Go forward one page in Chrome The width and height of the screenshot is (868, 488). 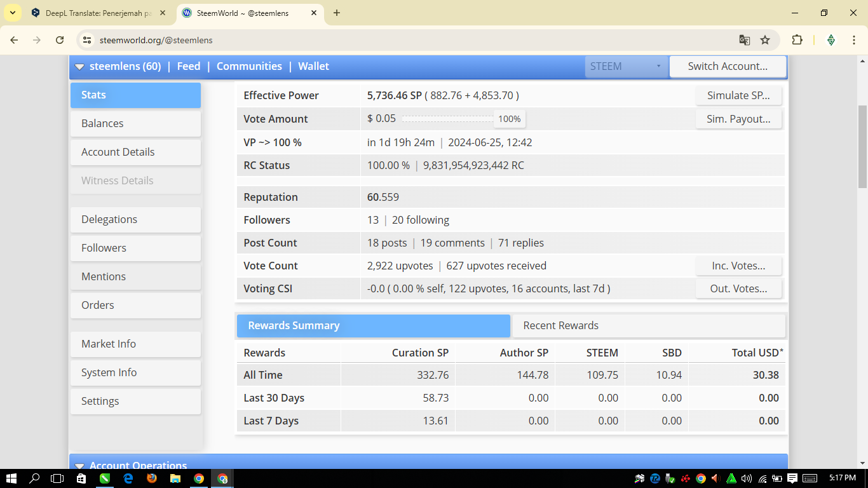(37, 40)
